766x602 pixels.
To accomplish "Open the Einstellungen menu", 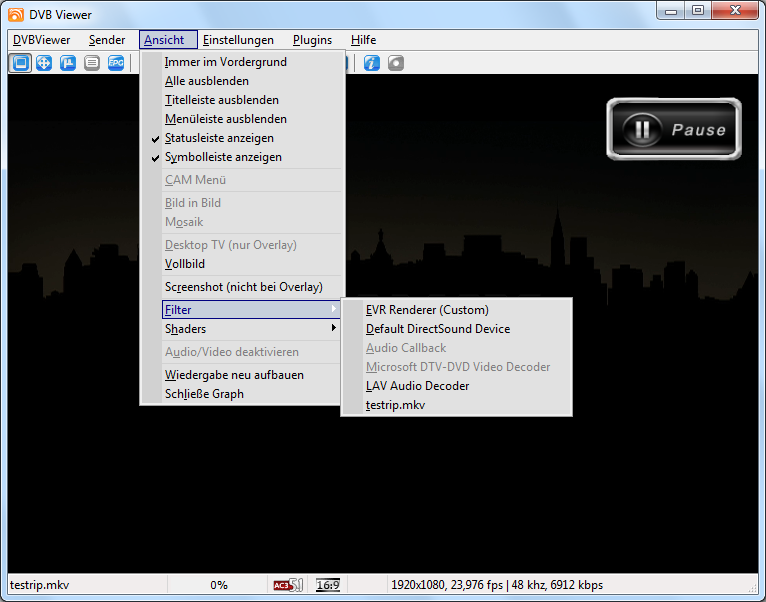I will tap(238, 40).
